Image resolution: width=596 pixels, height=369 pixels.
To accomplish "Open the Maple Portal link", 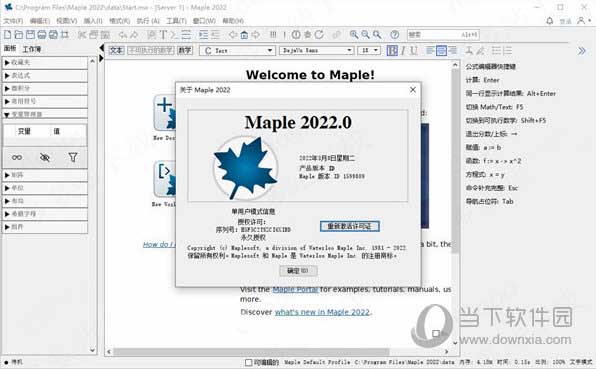I will [295, 289].
